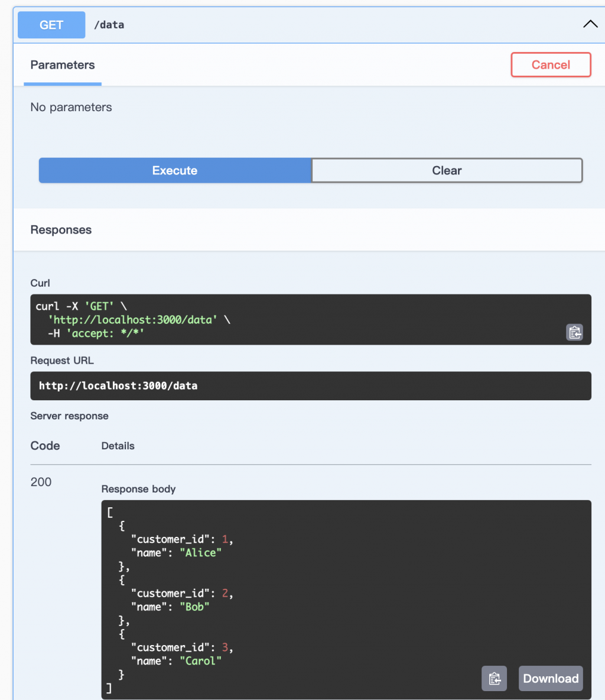This screenshot has width=605, height=700.
Task: Select the Parameters tab
Action: coord(63,65)
